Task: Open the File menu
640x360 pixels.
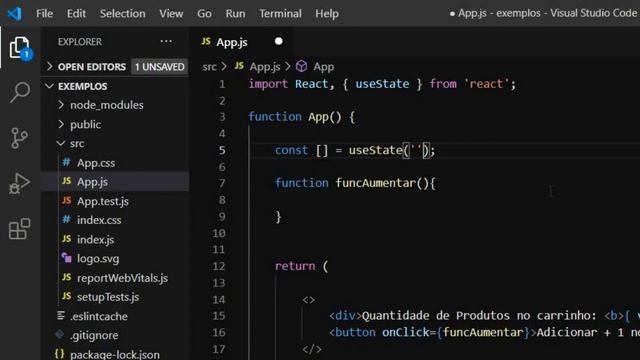Action: tap(44, 13)
